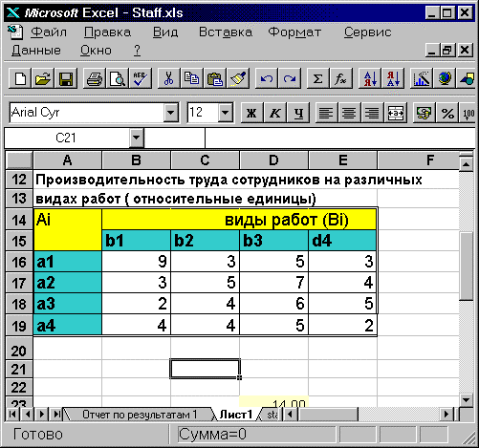Align cell text left

(x=326, y=113)
